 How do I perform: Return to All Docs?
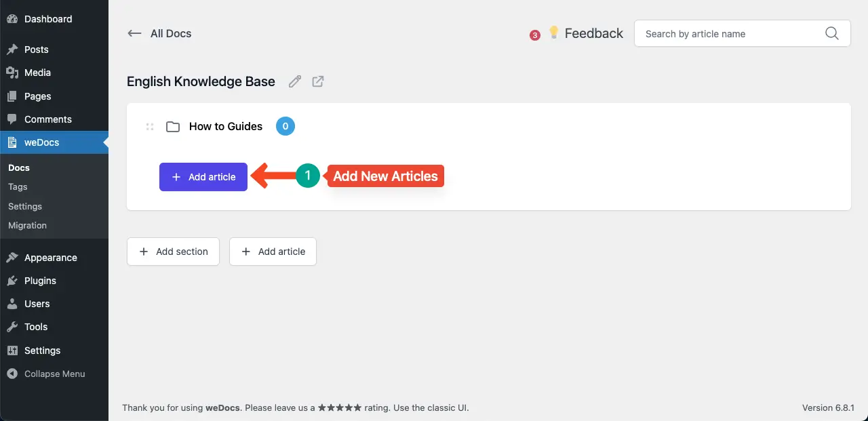coord(171,33)
